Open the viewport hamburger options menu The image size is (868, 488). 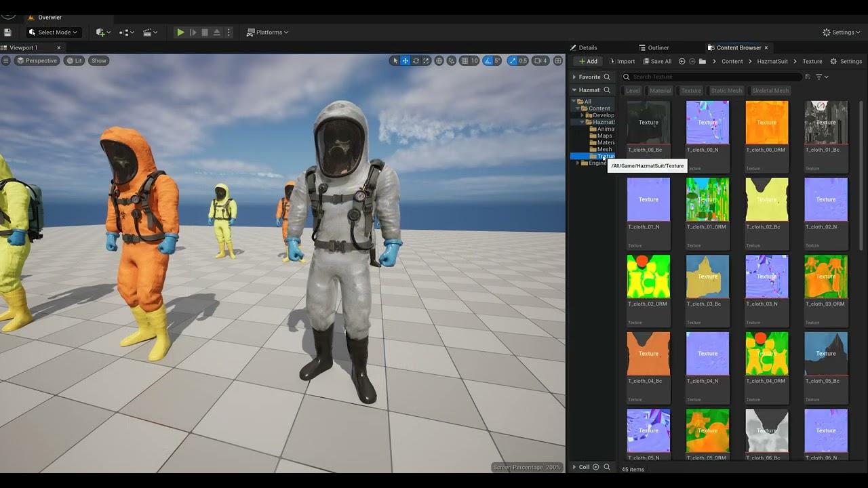tap(6, 60)
